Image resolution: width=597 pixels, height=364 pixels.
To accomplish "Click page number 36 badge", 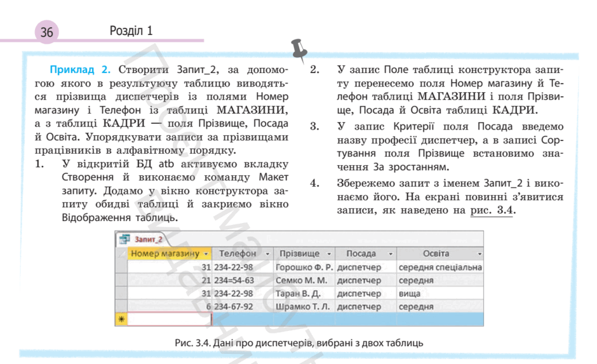I will click(x=47, y=32).
